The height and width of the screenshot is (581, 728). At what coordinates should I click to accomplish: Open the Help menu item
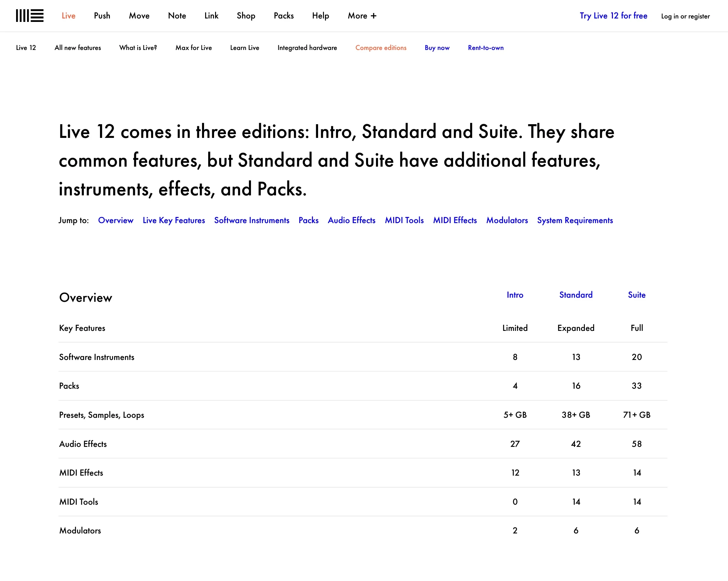click(321, 16)
